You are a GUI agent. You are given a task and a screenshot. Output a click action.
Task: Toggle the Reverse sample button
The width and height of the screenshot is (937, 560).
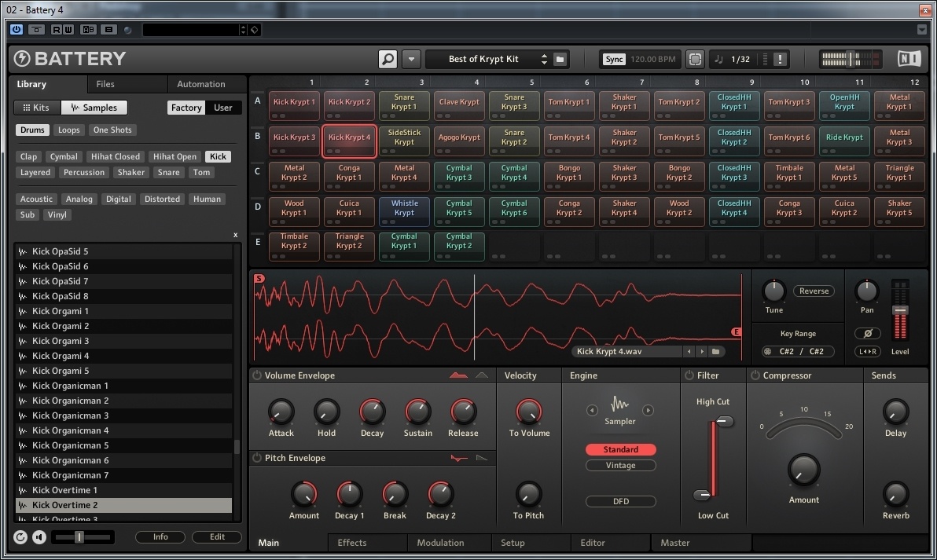tap(814, 291)
